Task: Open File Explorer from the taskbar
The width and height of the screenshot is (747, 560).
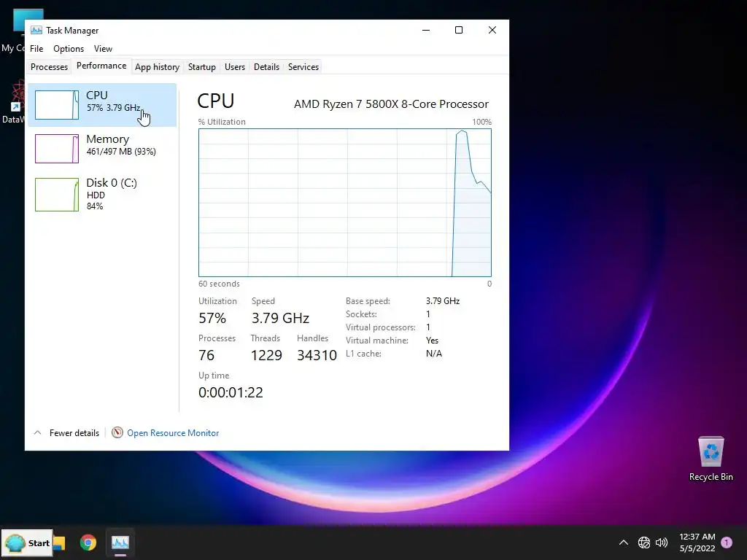Action: coord(59,542)
